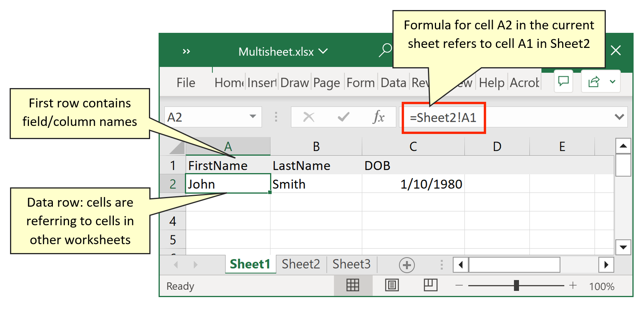The width and height of the screenshot is (644, 311).
Task: Click the horizontal scrollbar thumb
Action: click(x=514, y=265)
